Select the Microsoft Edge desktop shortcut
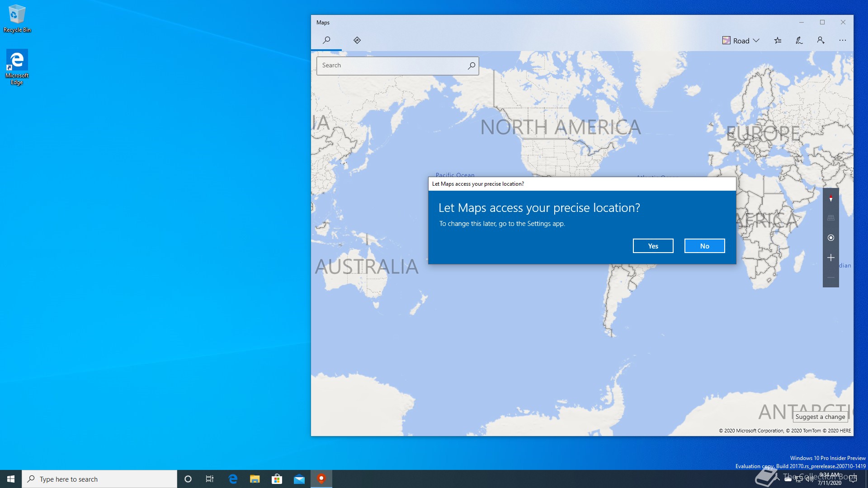The image size is (868, 488). click(x=17, y=67)
